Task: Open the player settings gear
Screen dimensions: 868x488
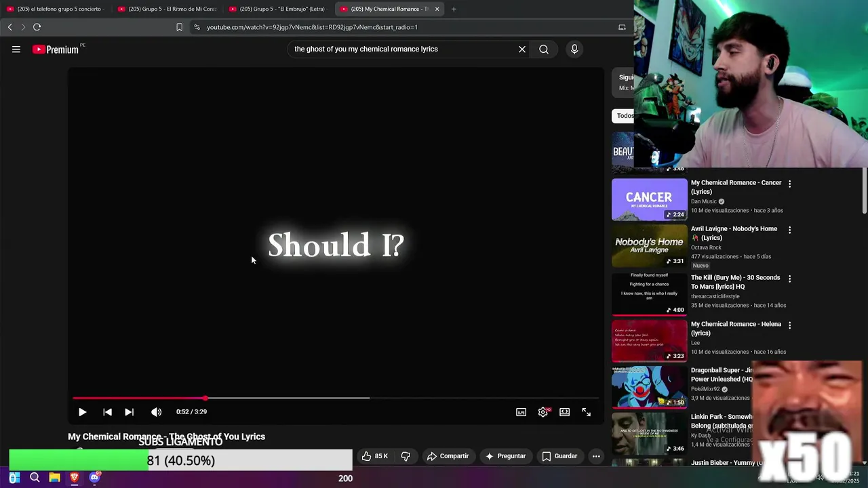Action: [543, 412]
